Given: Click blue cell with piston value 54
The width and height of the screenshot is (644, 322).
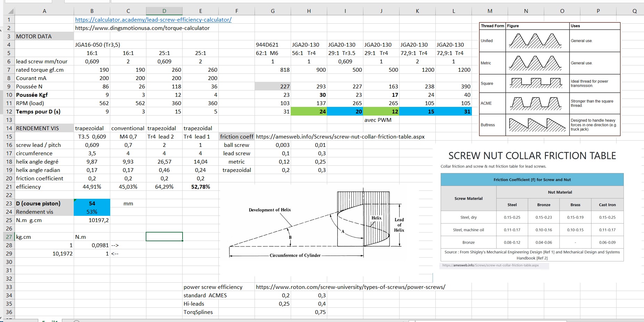Looking at the screenshot, I should point(92,204).
